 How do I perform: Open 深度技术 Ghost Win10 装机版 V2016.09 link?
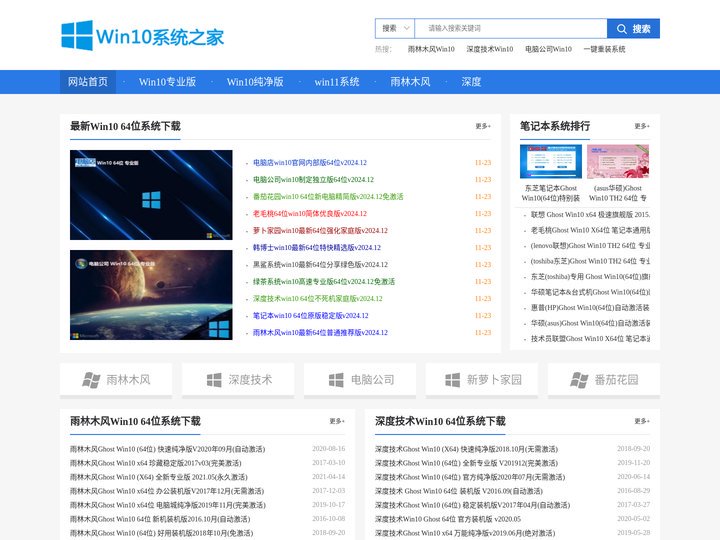(459, 491)
